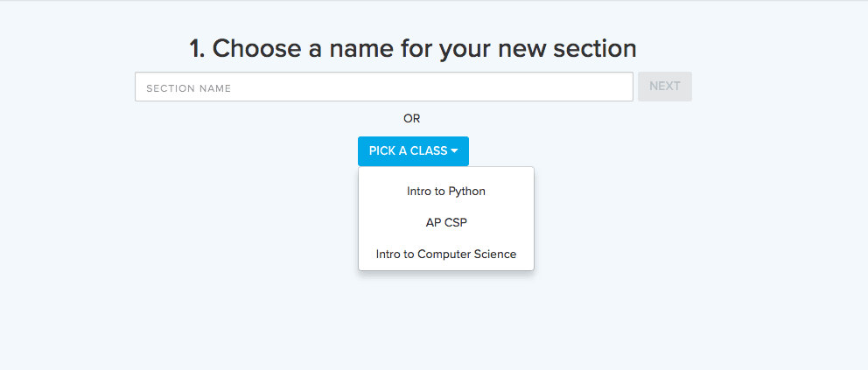
Task: Click the greyed-out NEXT button
Action: click(x=664, y=86)
